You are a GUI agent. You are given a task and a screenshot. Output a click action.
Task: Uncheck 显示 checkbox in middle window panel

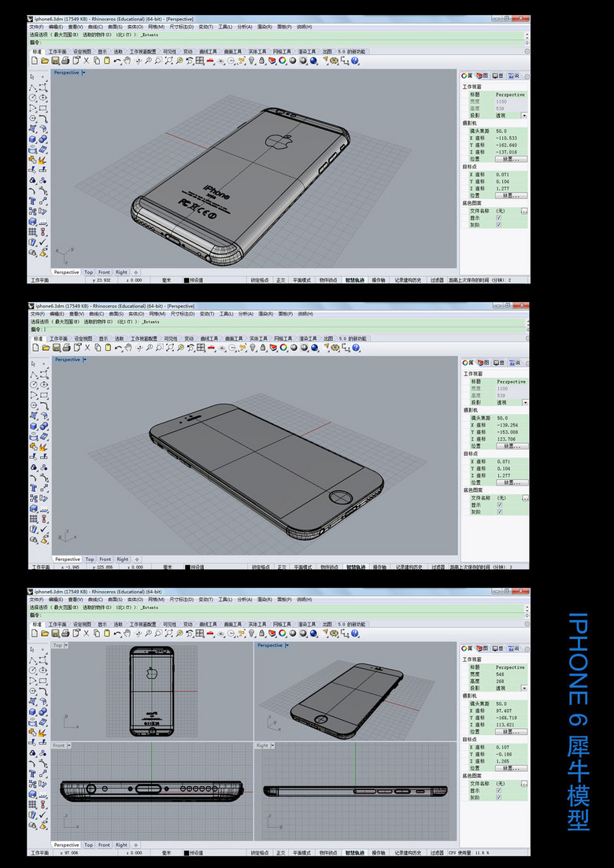(x=500, y=505)
